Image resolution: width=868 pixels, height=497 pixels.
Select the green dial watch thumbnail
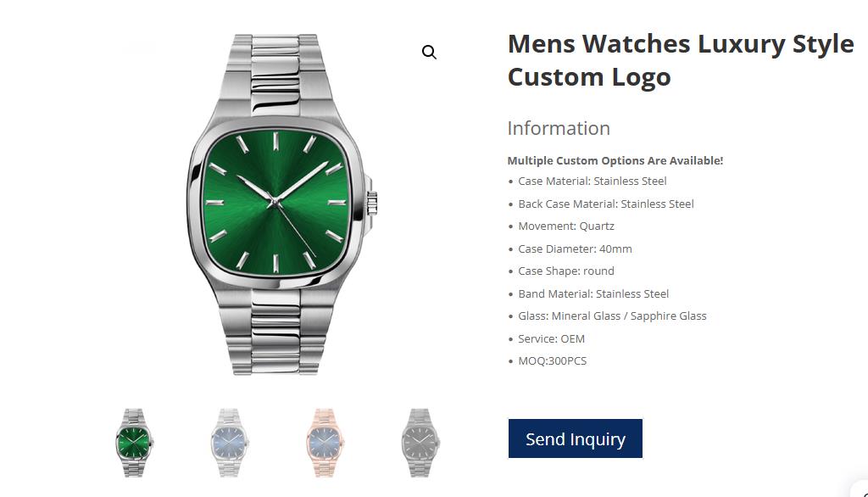[x=134, y=443]
